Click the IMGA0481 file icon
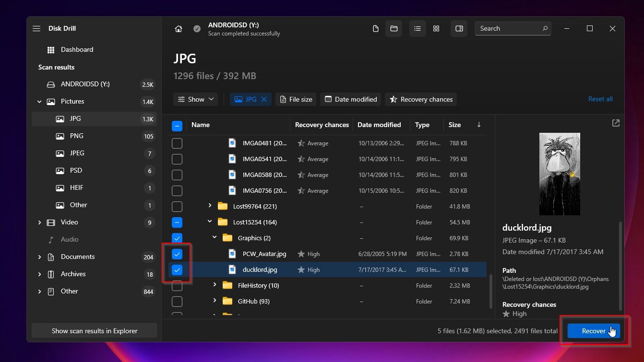644x362 pixels. 232,143
